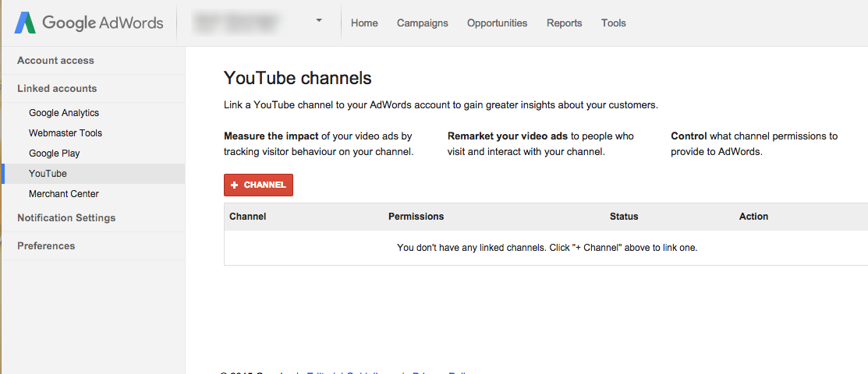Switch to the Opportunities tab

497,23
